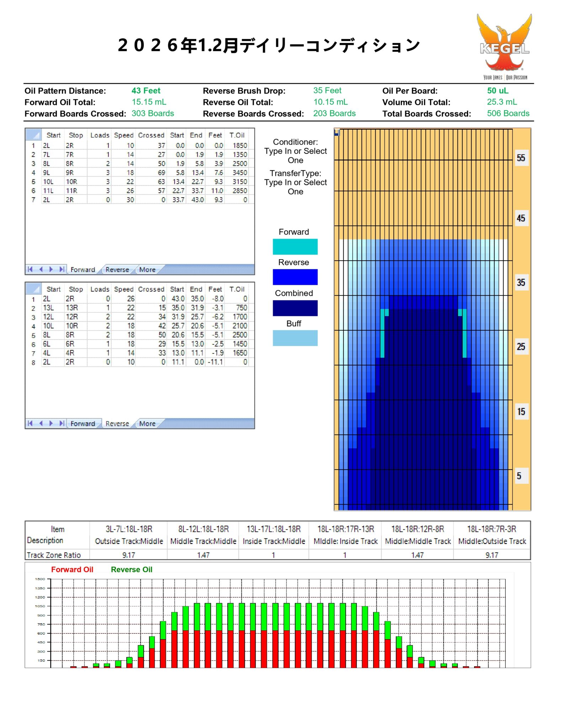563x728 pixels.
Task: Jump to last sheet in reverse-pass table
Action: click(x=62, y=423)
